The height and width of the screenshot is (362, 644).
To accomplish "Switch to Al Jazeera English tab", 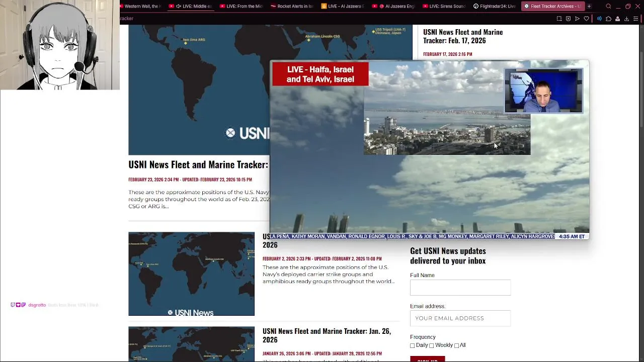I will [393, 6].
